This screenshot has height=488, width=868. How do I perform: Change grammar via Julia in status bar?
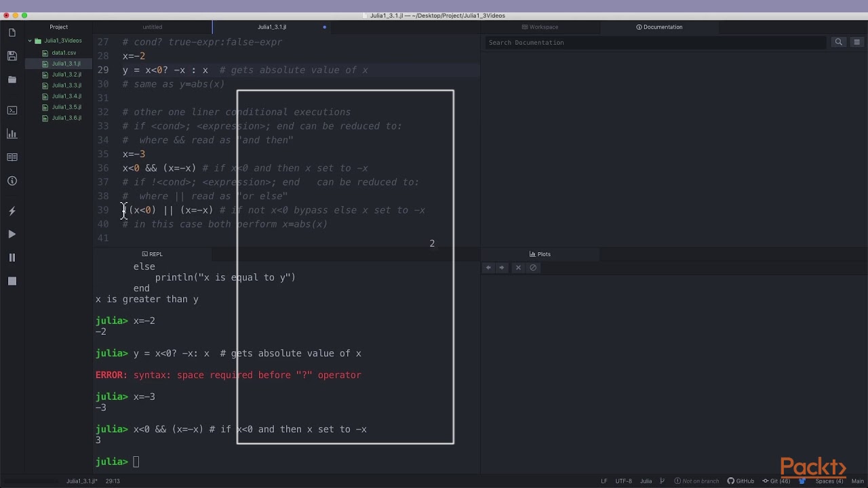pyautogui.click(x=646, y=481)
